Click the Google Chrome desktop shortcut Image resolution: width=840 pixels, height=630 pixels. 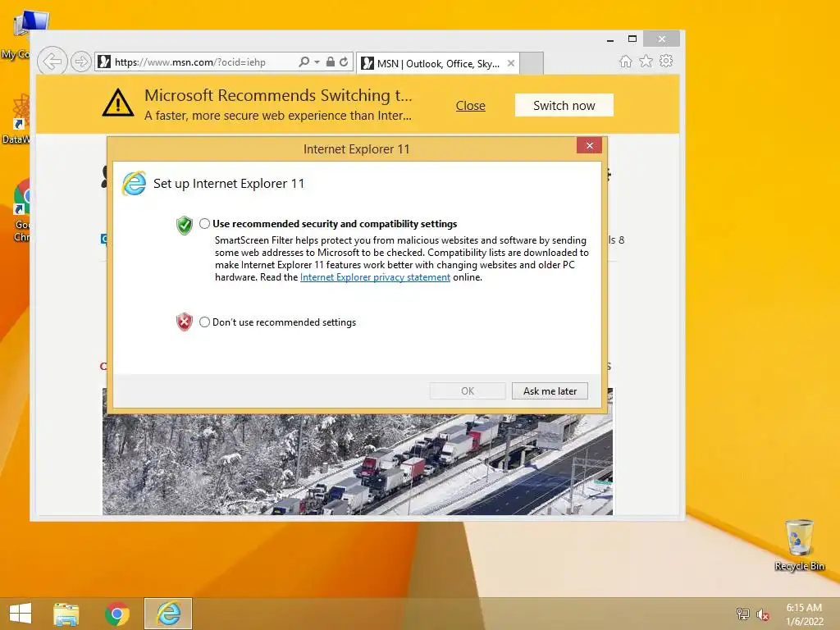tap(21, 210)
